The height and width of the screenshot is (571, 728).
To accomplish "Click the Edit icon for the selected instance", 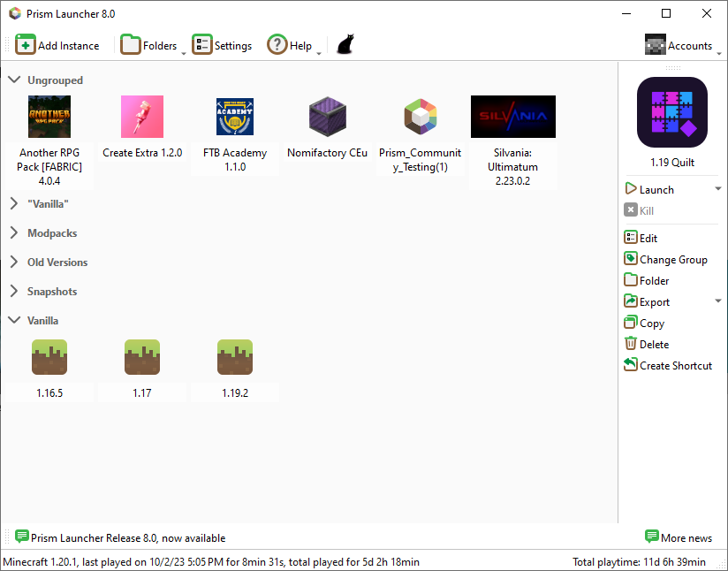I will pyautogui.click(x=630, y=238).
